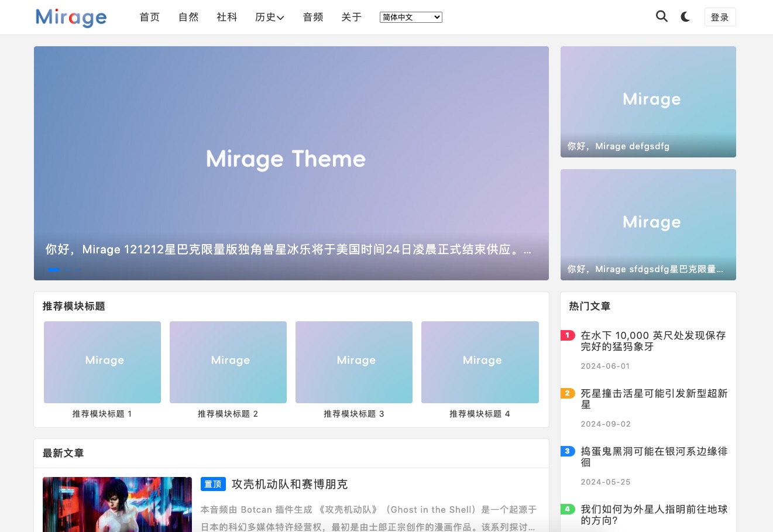Viewport: 773px width, 532px height.
Task: Click the search magnifier icon
Action: (x=661, y=16)
